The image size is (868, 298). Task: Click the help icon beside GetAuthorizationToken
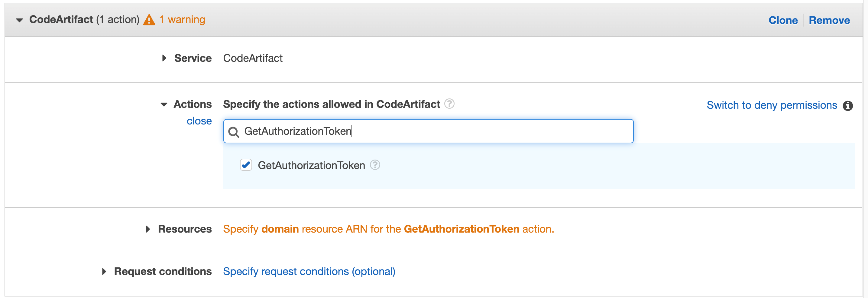coord(375,165)
